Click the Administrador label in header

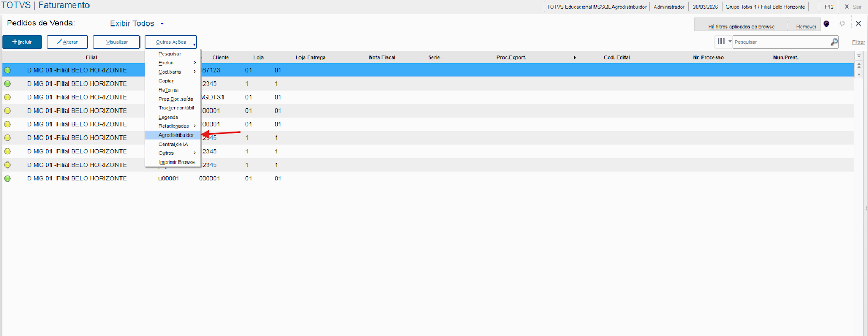click(669, 7)
